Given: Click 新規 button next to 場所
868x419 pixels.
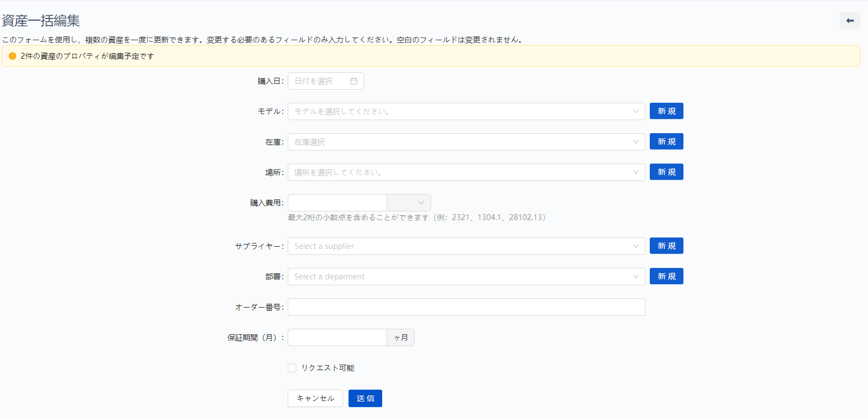Looking at the screenshot, I should coord(666,172).
